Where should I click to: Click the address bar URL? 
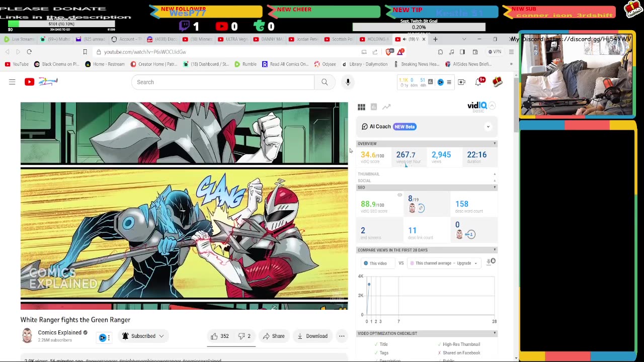click(145, 52)
